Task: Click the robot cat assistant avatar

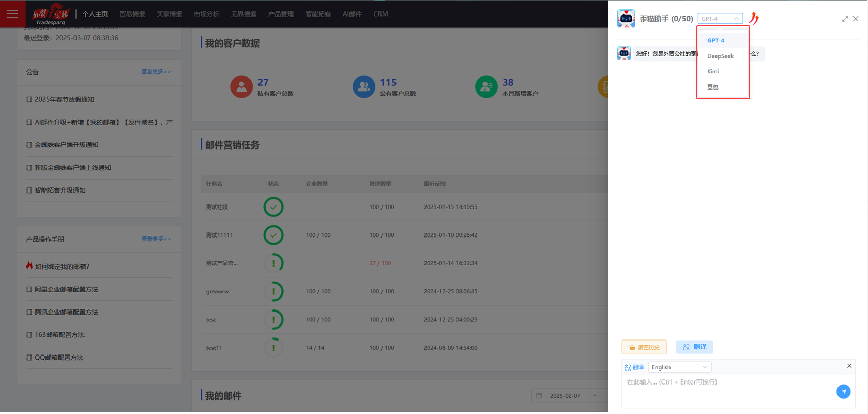Action: tap(626, 19)
